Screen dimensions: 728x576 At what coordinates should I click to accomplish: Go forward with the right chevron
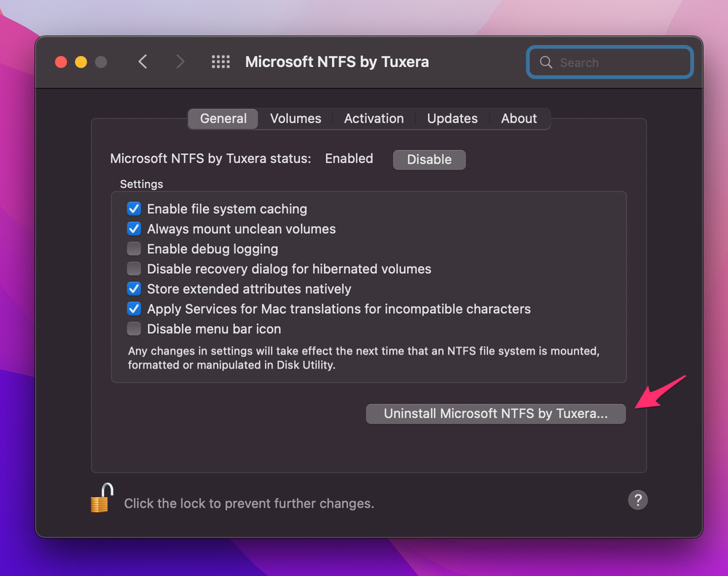coord(180,62)
